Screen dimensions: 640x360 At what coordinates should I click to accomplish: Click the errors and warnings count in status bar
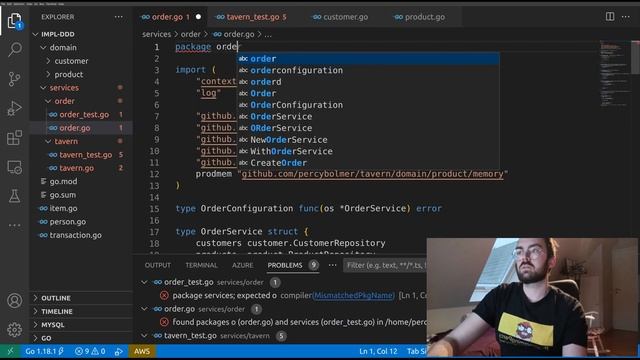90,351
